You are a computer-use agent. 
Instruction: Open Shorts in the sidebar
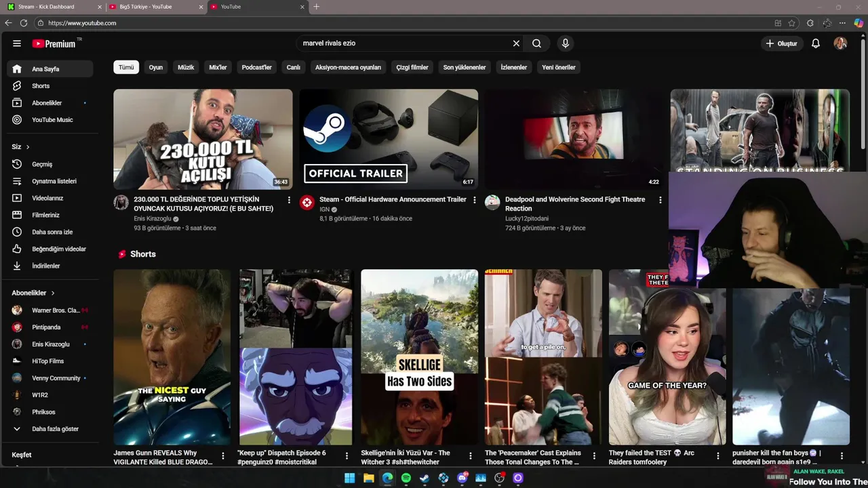50,86
